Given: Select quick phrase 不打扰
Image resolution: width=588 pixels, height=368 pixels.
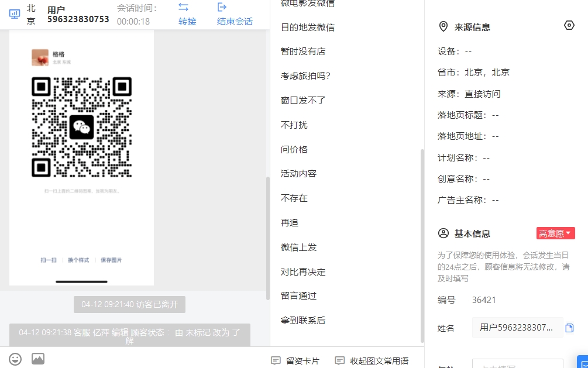Looking at the screenshot, I should tap(294, 125).
